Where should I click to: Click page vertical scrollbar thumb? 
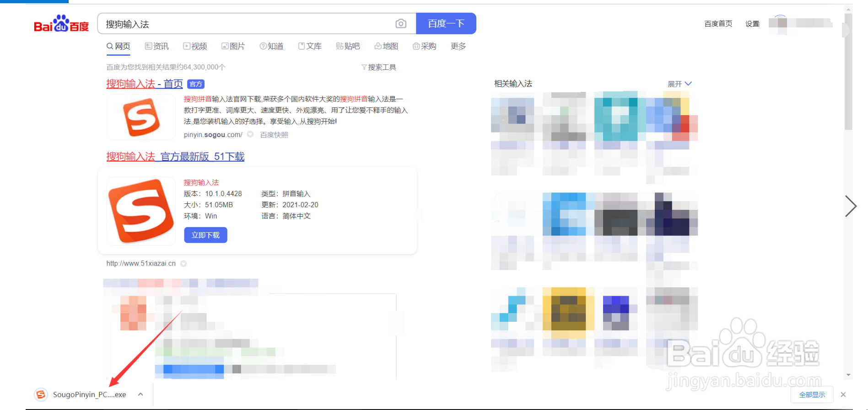coord(848,71)
